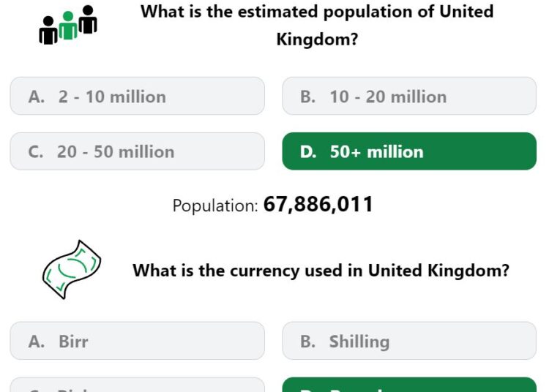Image resolution: width=549 pixels, height=392 pixels.
Task: Click the banknote currency icon
Action: [x=72, y=270]
